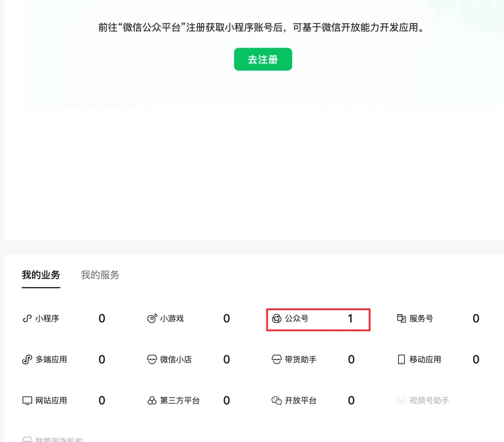The image size is (504, 442).
Task: Click the green 去注册 button
Action: click(263, 59)
